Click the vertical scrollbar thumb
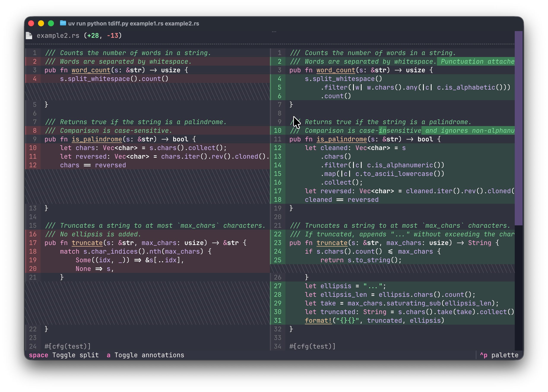Screen dimensions: 548x392 click(518, 128)
